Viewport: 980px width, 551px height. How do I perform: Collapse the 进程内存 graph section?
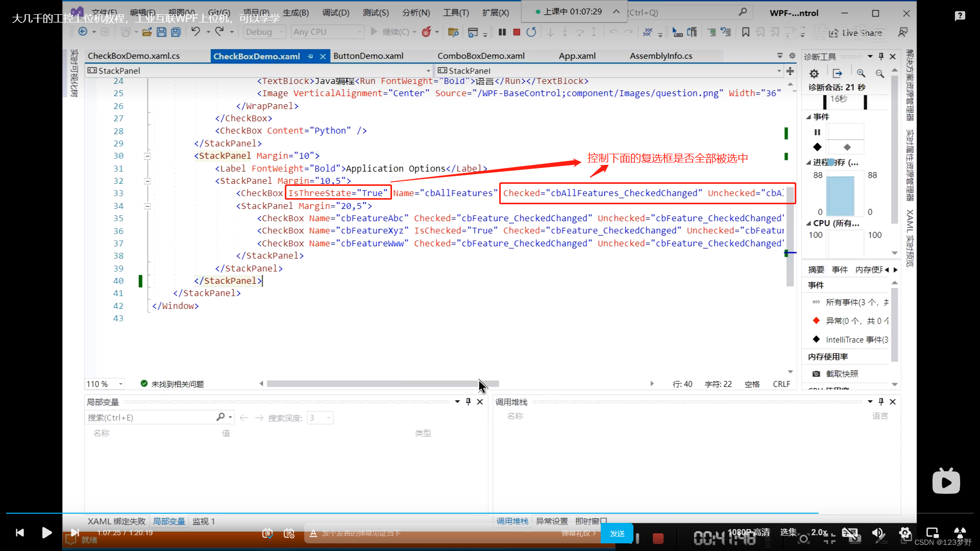point(808,162)
